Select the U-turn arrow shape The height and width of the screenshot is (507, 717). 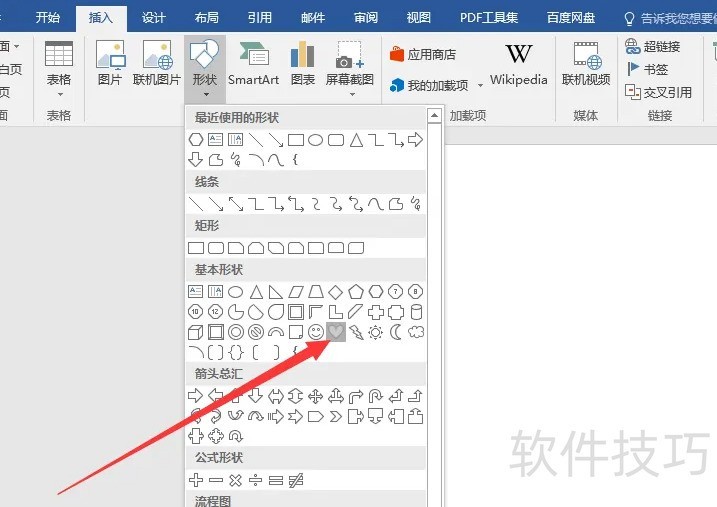click(375, 396)
